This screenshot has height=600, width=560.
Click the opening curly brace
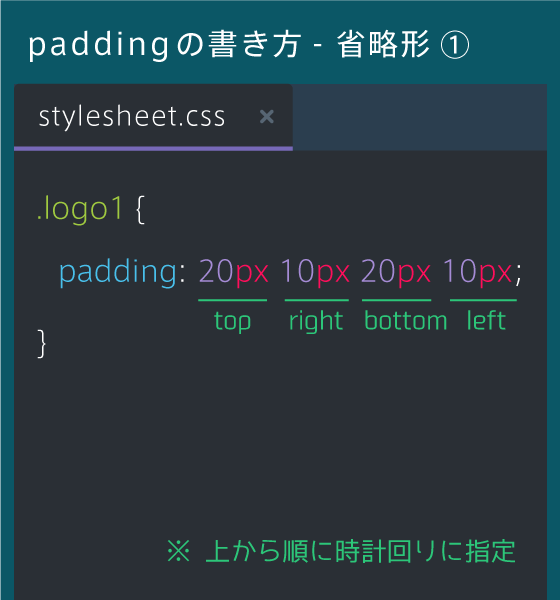pyautogui.click(x=140, y=210)
